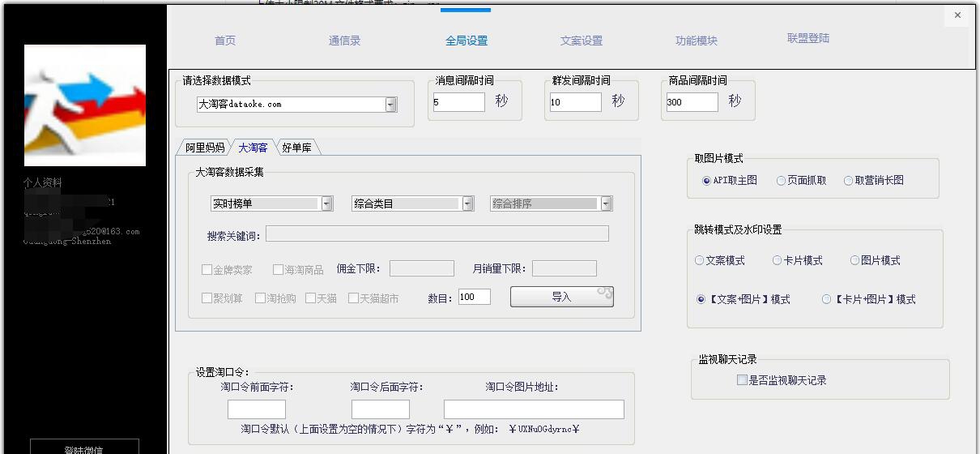Enable the 聚划算 checkbox
The width and height of the screenshot is (980, 454).
[x=207, y=298]
